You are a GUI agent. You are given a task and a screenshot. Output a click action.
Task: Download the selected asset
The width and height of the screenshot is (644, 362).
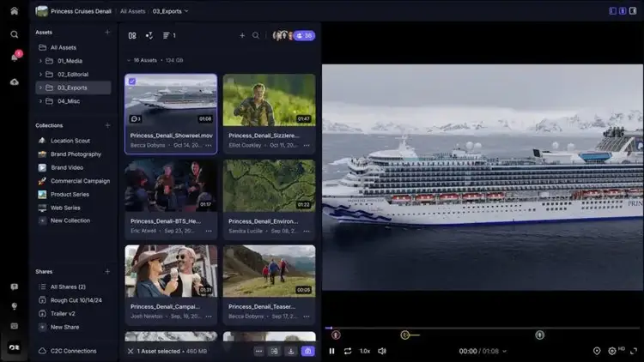[291, 351]
